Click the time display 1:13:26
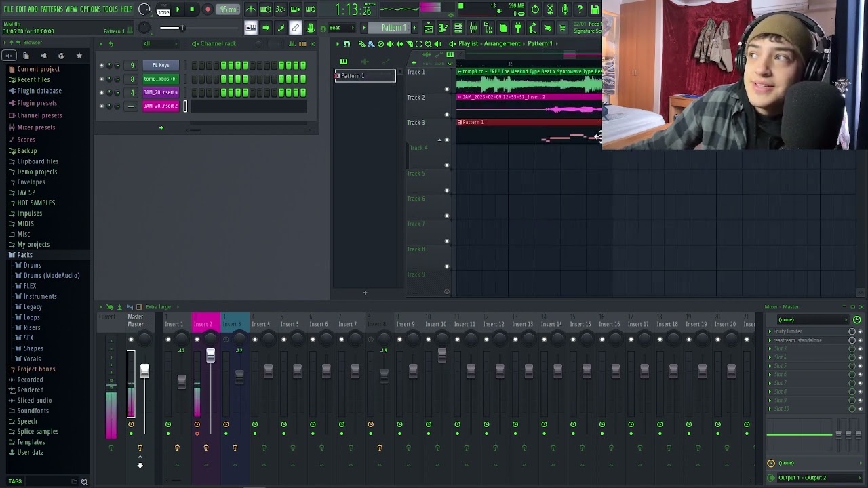 click(353, 10)
